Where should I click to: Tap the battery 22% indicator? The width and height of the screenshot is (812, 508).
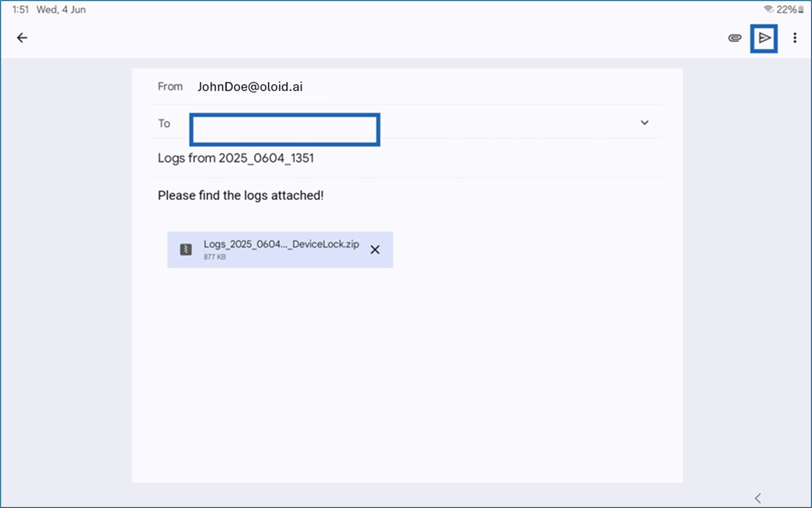coord(790,9)
